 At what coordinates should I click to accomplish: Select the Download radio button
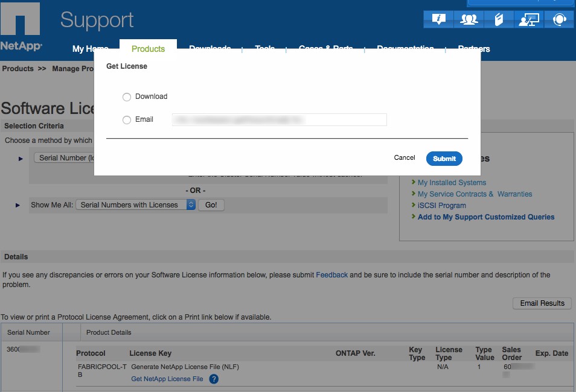127,97
